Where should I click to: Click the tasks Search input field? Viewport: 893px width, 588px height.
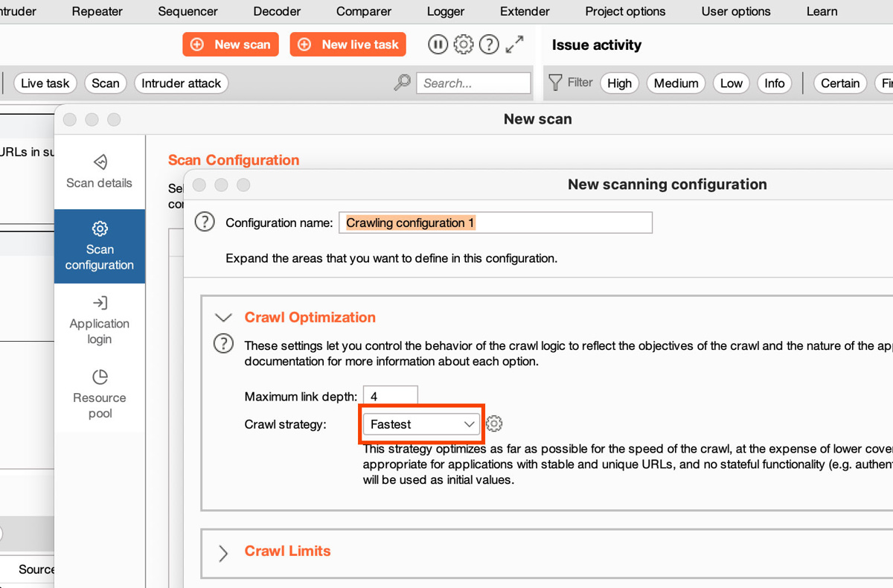click(473, 83)
